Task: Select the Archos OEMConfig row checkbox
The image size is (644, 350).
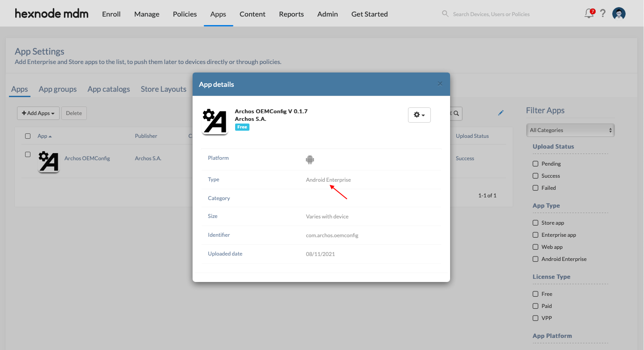Action: pyautogui.click(x=28, y=154)
